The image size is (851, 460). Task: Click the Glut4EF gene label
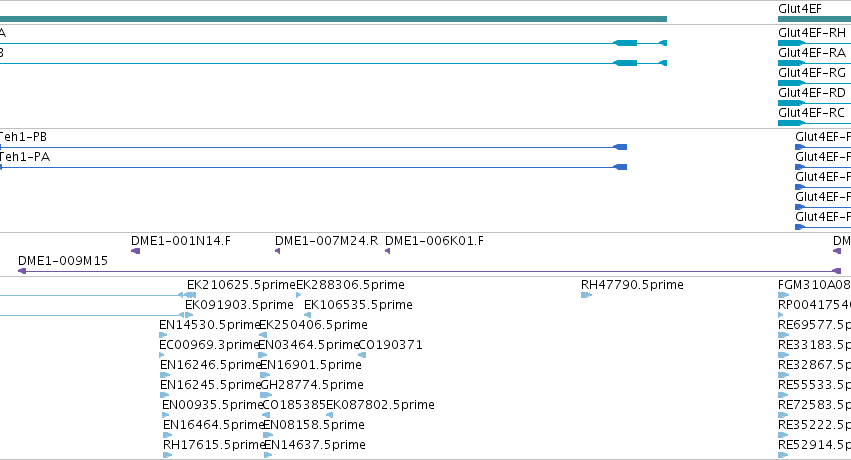click(799, 9)
